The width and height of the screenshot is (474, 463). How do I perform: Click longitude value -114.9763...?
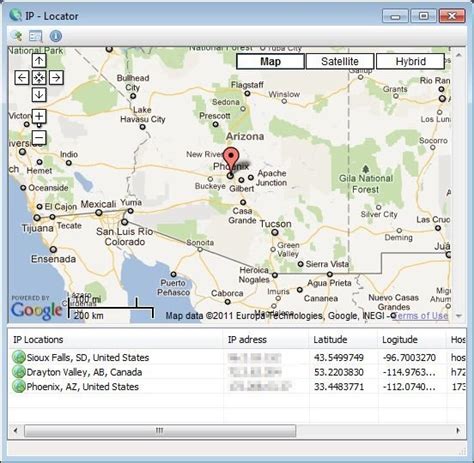click(x=409, y=372)
